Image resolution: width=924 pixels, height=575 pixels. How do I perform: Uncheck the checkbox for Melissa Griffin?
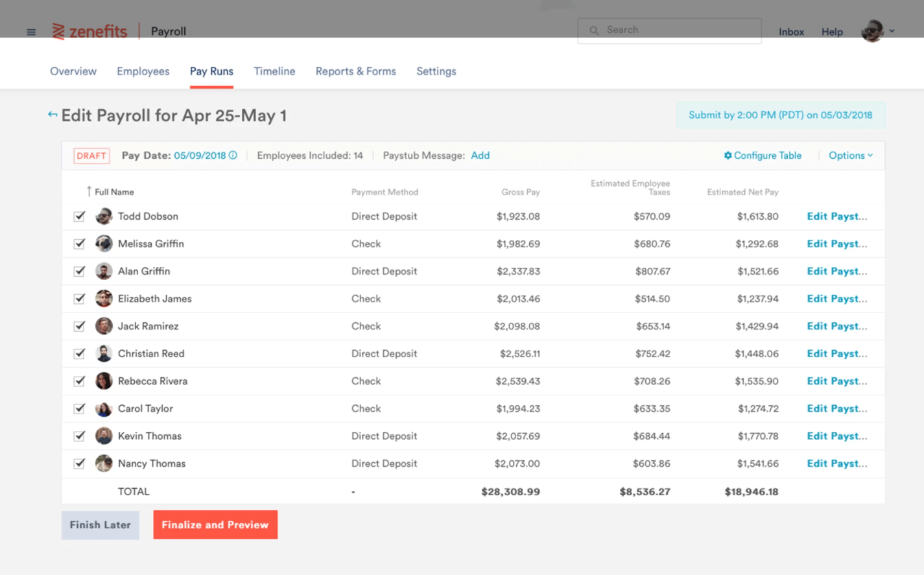click(x=79, y=244)
